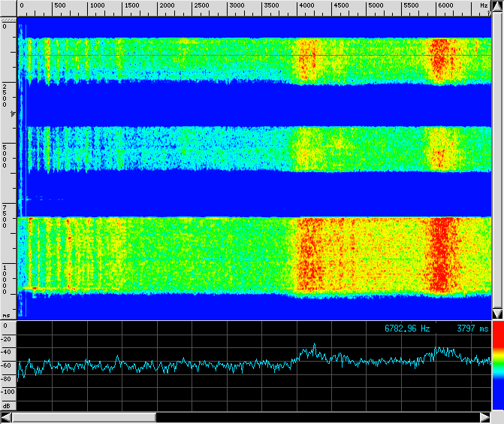This screenshot has height=424, width=504.
Task: Click the horizontal scrollbar left arrow
Action: [x=7, y=417]
